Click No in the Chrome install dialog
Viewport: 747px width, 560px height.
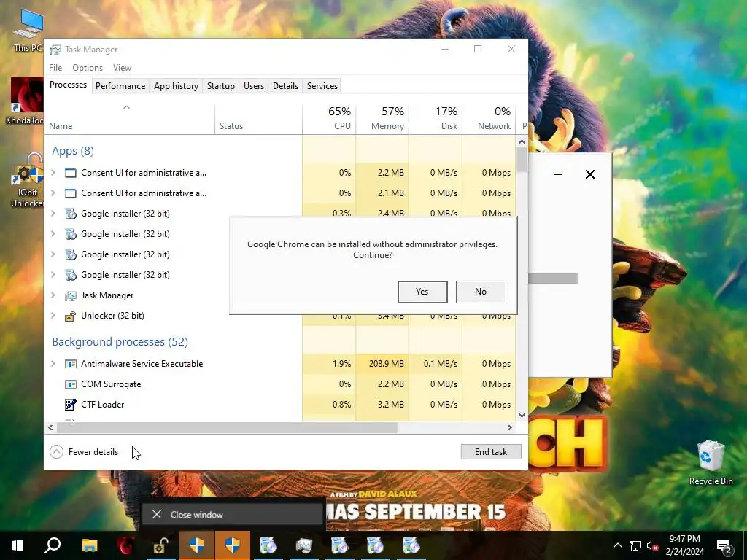[481, 292]
